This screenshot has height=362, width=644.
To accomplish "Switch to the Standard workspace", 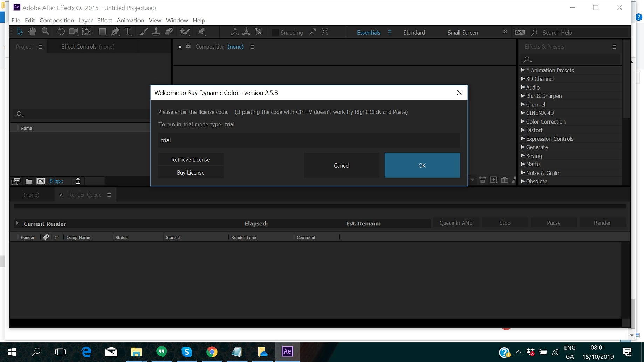I will (x=414, y=32).
